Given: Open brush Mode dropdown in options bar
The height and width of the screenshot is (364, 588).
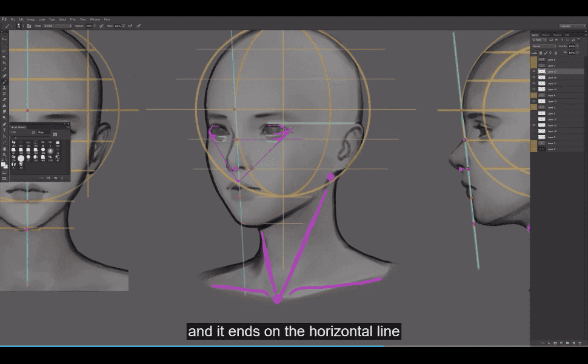Looking at the screenshot, I should click(58, 26).
